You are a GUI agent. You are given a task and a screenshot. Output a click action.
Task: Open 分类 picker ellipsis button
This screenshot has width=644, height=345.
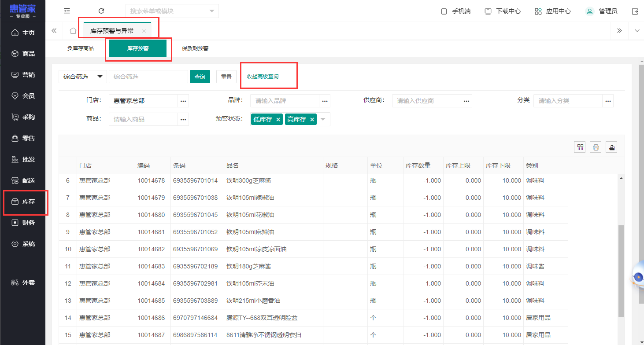(608, 101)
